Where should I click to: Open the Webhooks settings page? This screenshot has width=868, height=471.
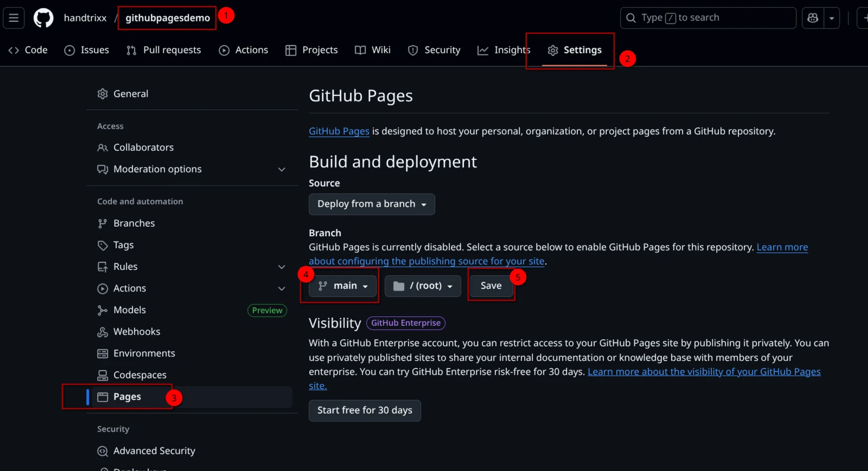[x=136, y=332]
